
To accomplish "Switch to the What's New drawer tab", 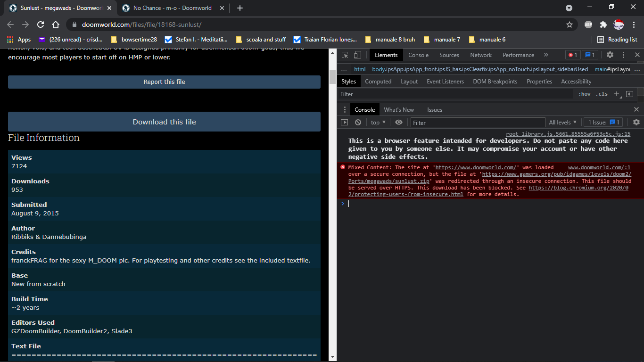I will [x=399, y=109].
